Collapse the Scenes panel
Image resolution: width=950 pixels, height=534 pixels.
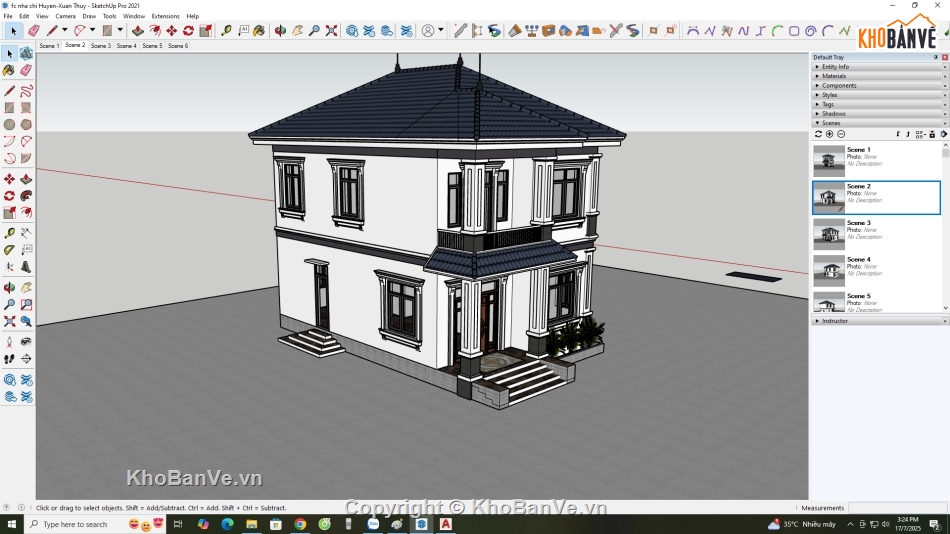click(x=877, y=123)
